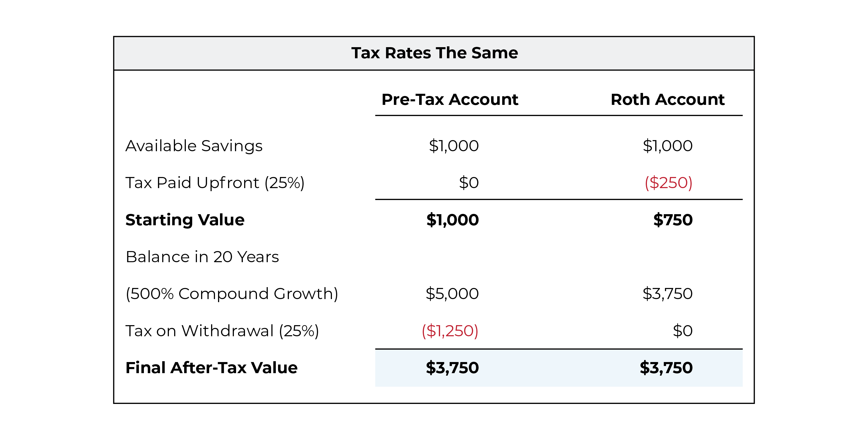Select the bold $1,000 Pre-Tax starting value

pyautogui.click(x=452, y=220)
